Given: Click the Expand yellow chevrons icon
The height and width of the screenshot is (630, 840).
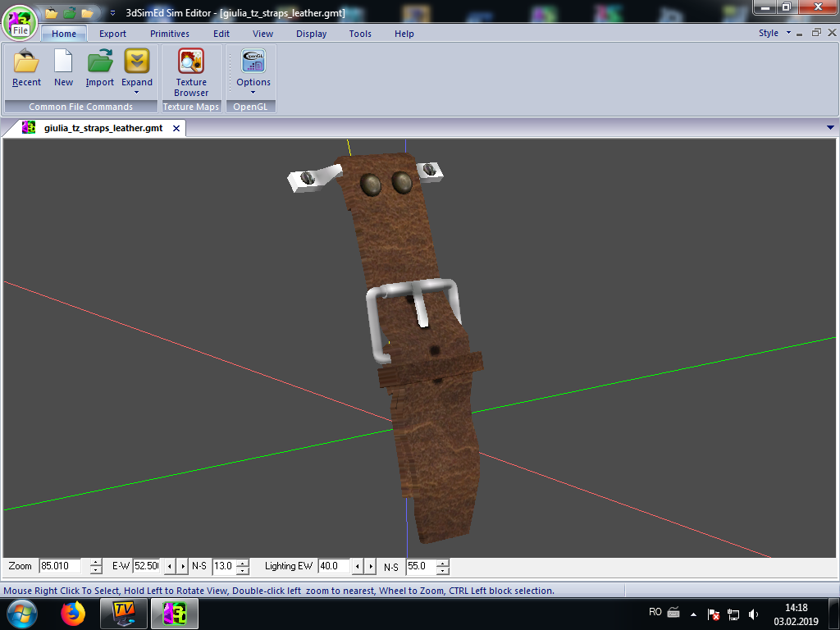Looking at the screenshot, I should (137, 61).
